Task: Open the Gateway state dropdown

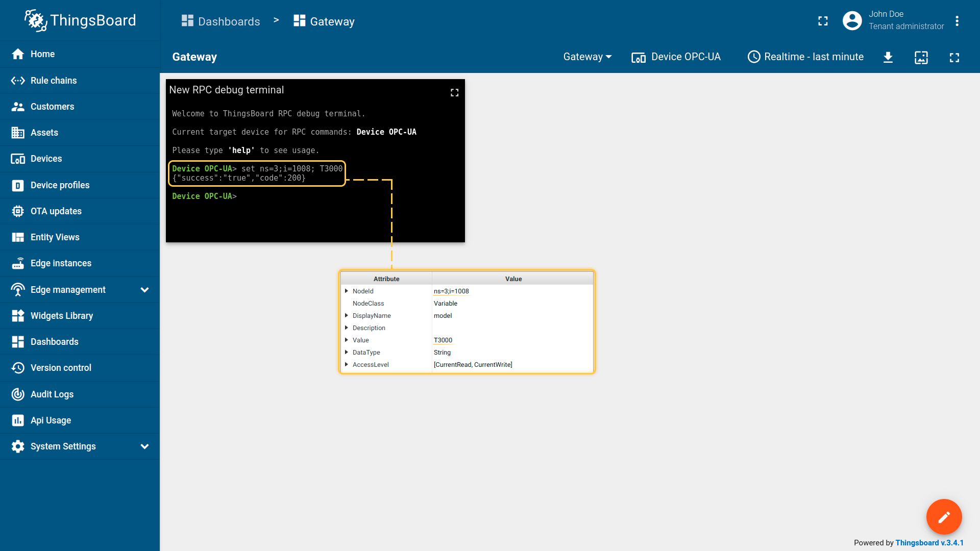Action: (x=587, y=57)
